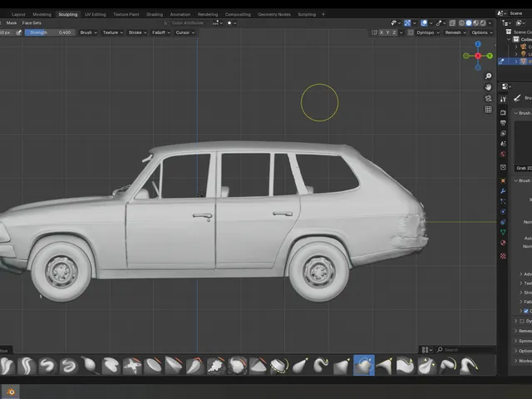Open the View Layer properties tab icon

tap(503, 133)
